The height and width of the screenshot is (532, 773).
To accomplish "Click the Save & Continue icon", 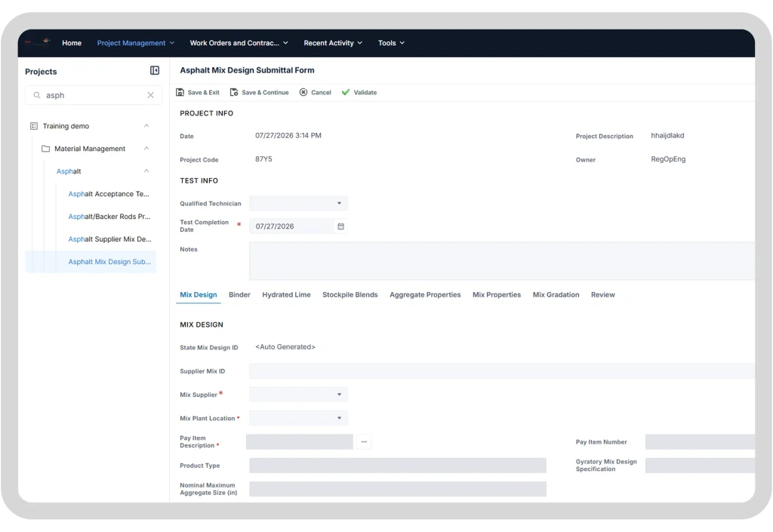I will pos(234,92).
